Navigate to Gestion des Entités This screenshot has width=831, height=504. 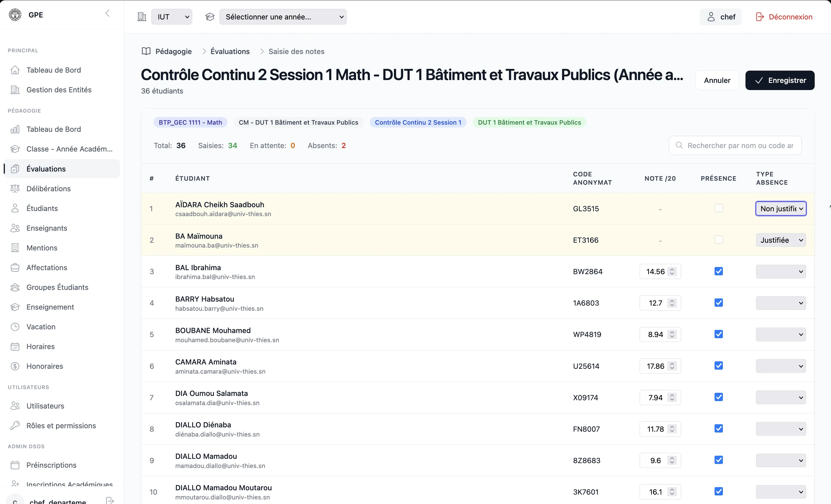point(62,90)
